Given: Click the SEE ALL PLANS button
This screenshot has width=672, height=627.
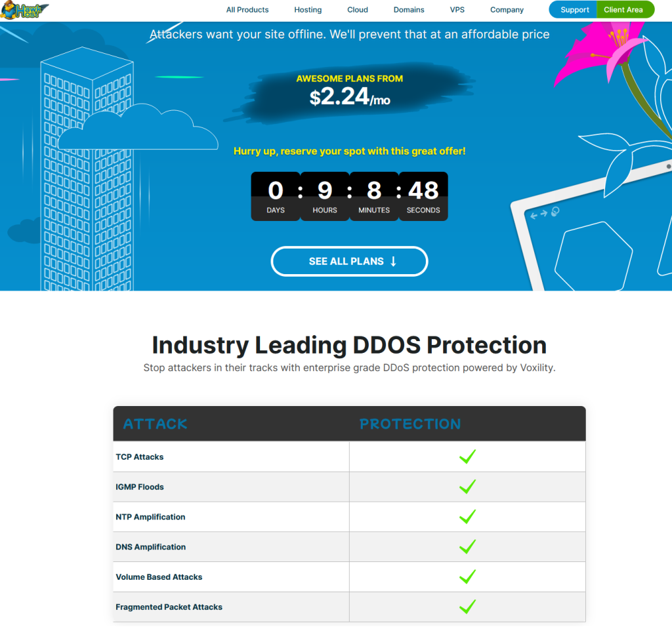Looking at the screenshot, I should [x=349, y=261].
